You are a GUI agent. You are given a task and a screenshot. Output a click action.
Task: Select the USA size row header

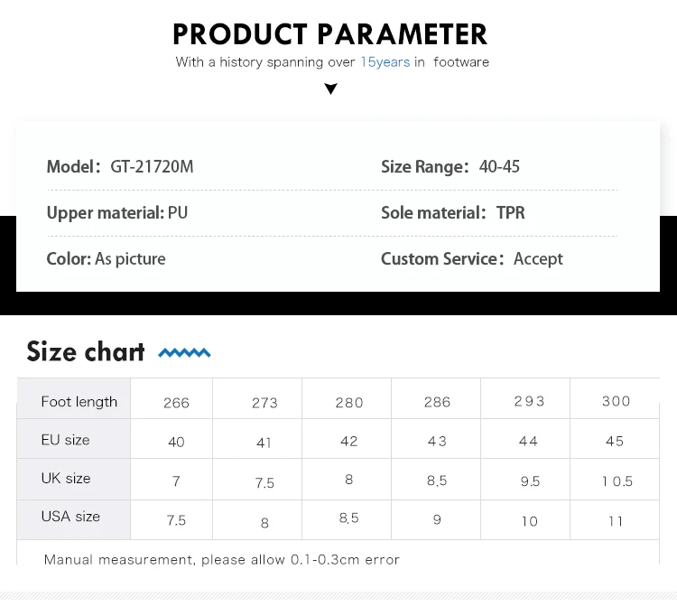click(x=74, y=519)
